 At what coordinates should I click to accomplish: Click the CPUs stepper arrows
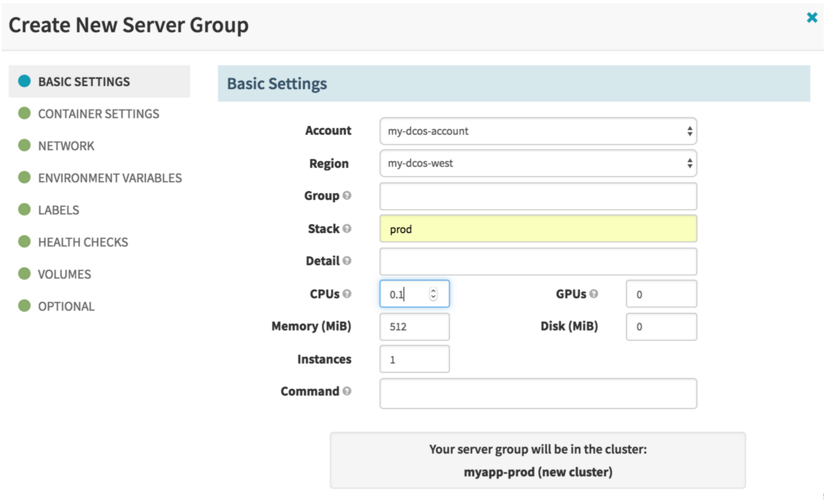pyautogui.click(x=433, y=294)
